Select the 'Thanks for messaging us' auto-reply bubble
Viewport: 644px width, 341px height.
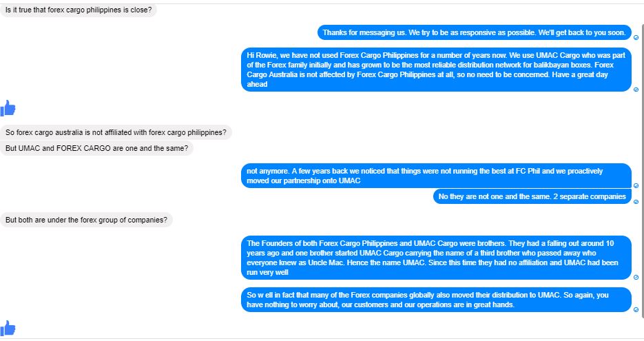pyautogui.click(x=475, y=32)
